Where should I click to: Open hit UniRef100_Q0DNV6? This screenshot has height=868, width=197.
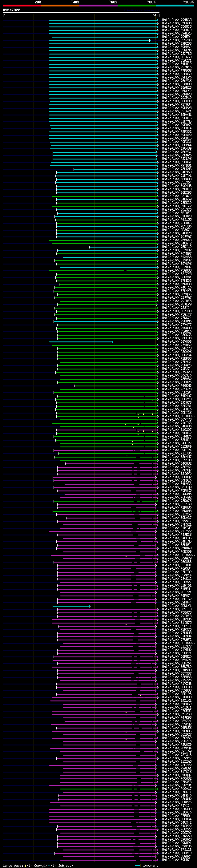(177, 155)
